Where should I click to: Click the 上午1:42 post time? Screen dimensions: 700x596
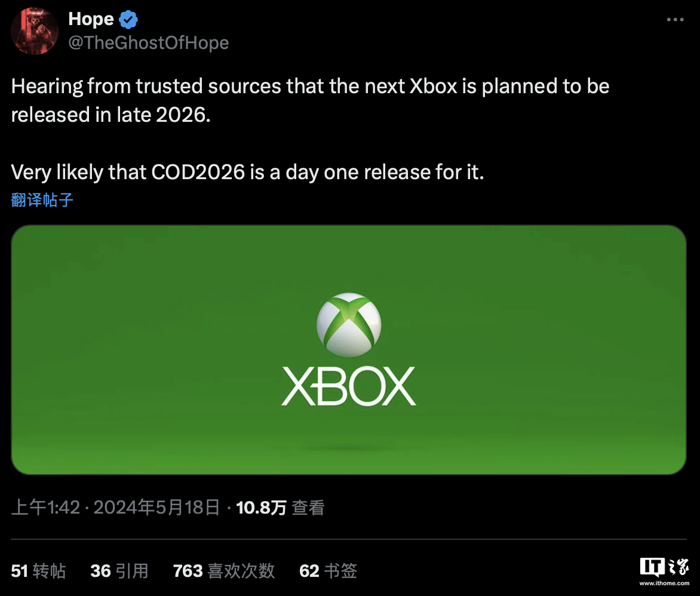[x=45, y=508]
